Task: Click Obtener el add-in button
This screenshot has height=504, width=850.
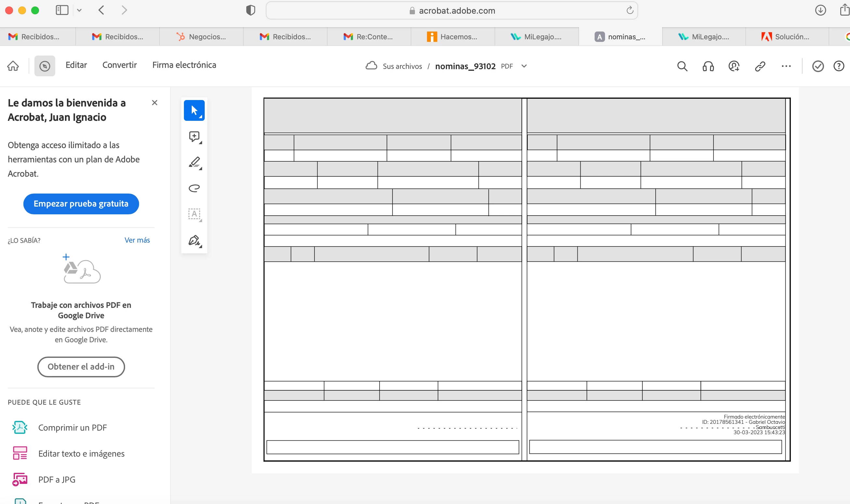Action: pyautogui.click(x=81, y=367)
